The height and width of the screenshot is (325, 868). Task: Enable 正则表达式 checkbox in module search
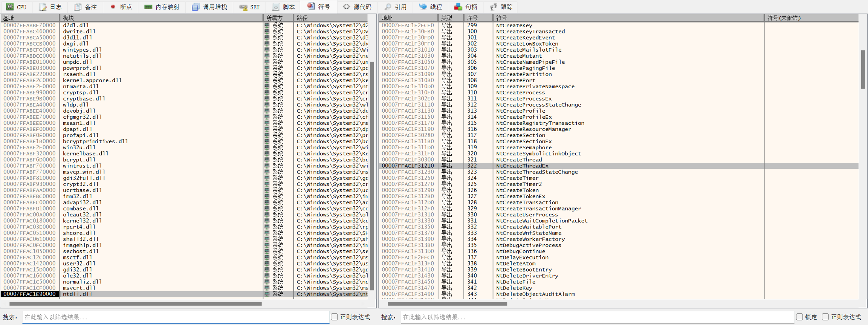coord(334,317)
